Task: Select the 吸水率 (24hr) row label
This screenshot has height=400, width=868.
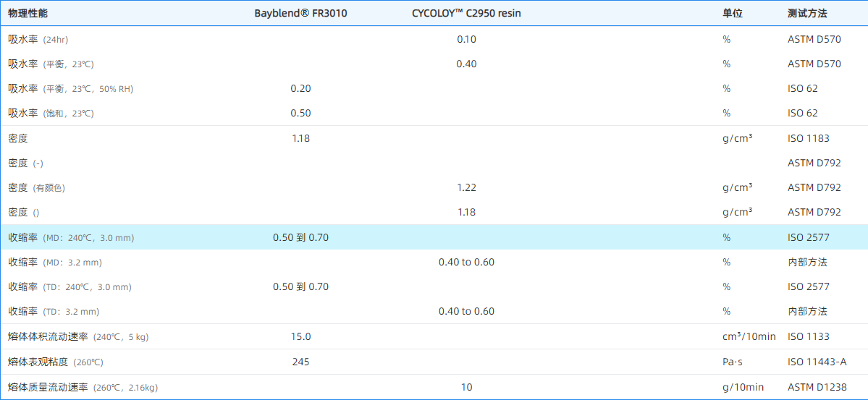Action: pos(38,39)
